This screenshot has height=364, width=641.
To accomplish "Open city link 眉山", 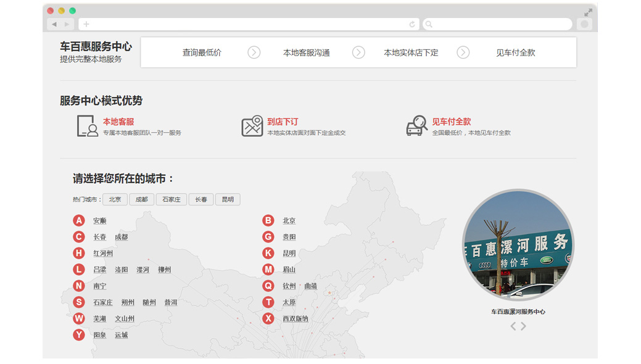I will [289, 270].
